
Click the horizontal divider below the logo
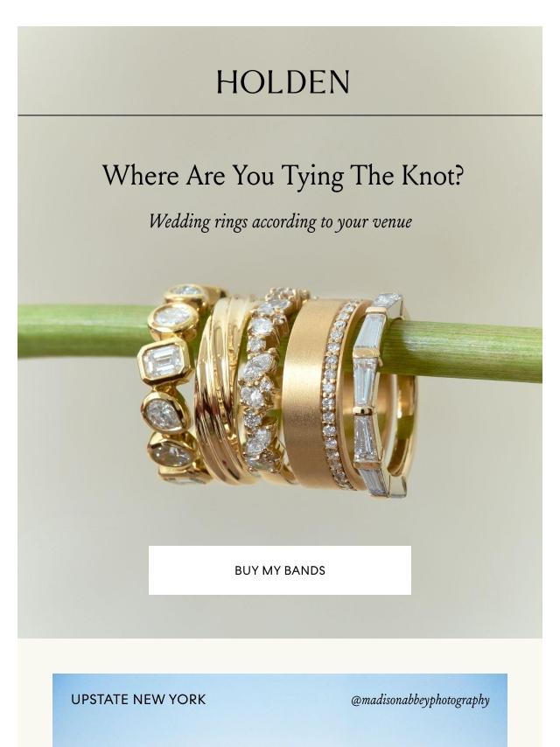280,115
